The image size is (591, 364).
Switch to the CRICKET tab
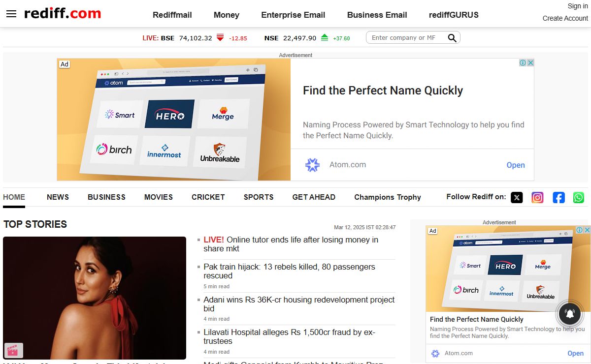click(x=208, y=197)
